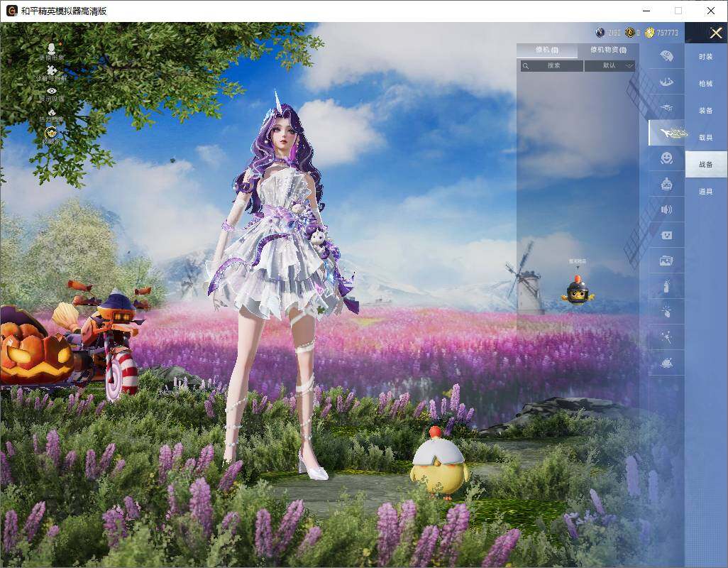
Task: Select the spray can category icon
Action: [x=666, y=286]
